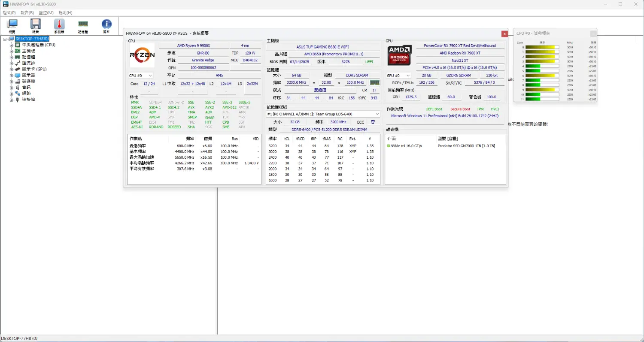The image size is (644, 342).
Task: Select the 連接埠 tree item
Action: pyautogui.click(x=28, y=100)
